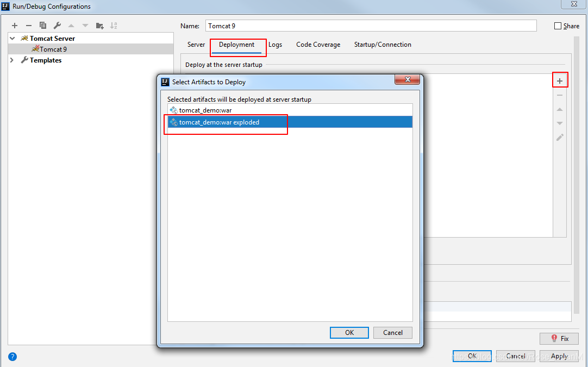Add new configuration with plus icon
588x367 pixels.
(15, 26)
